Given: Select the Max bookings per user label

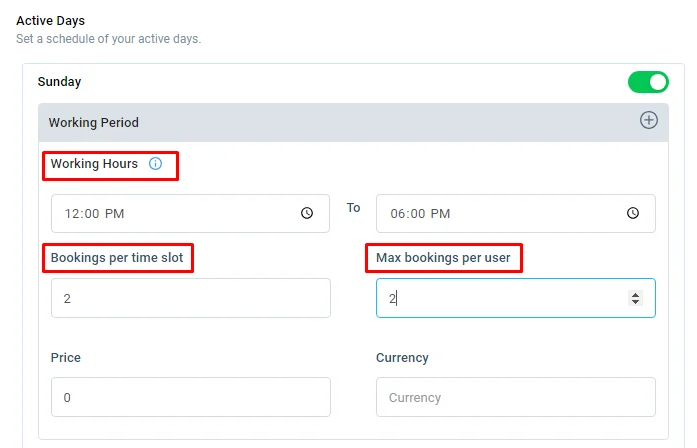Looking at the screenshot, I should pos(443,258).
